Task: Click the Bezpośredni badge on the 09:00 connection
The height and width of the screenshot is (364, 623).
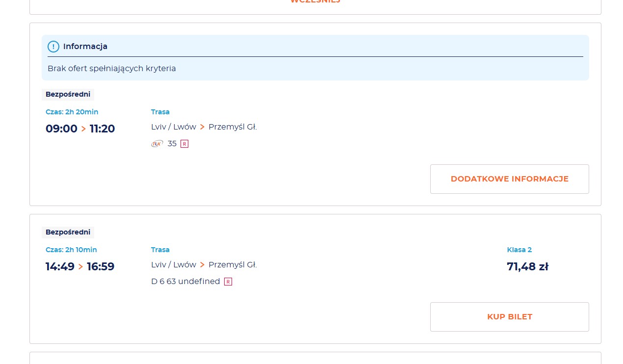Action: 68,94
